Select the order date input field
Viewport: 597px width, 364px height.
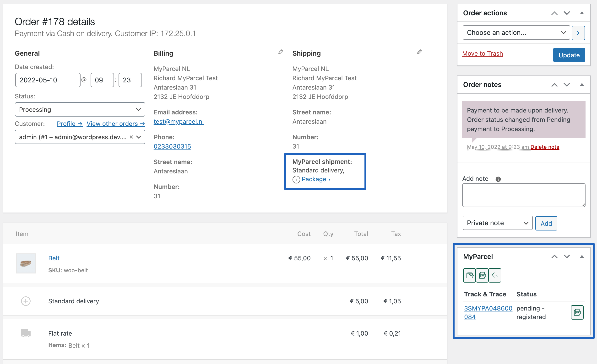(47, 80)
